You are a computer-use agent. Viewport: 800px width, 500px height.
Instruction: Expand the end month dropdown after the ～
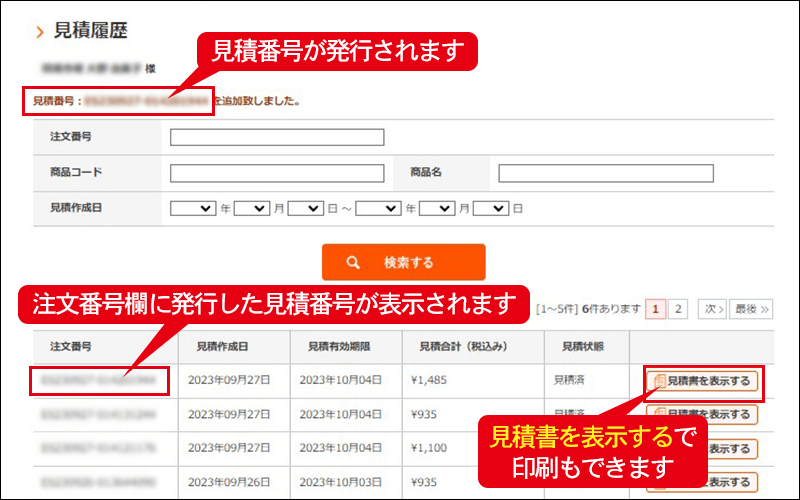pyautogui.click(x=437, y=208)
